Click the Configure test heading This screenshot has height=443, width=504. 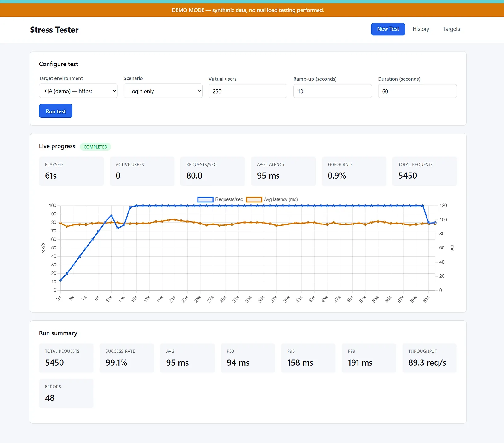click(x=59, y=64)
